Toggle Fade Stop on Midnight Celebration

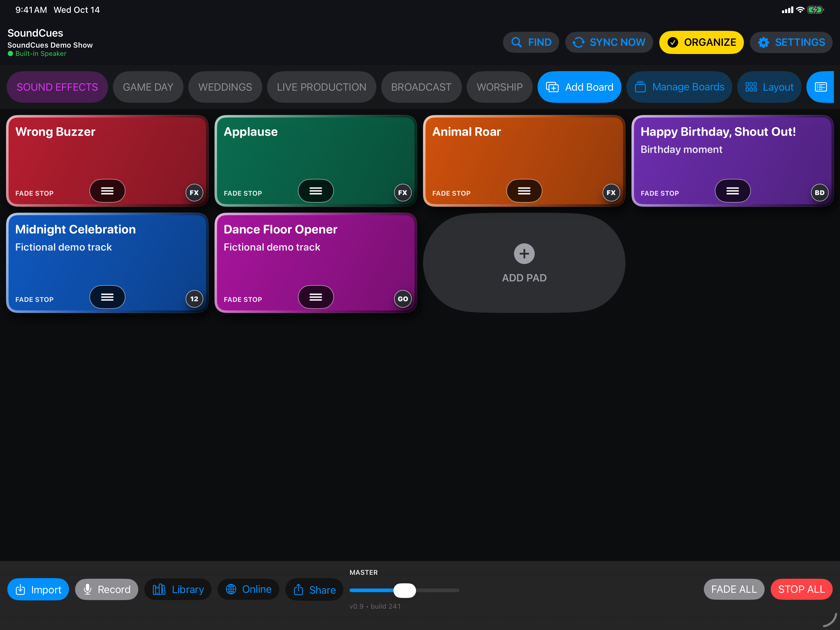tap(34, 300)
